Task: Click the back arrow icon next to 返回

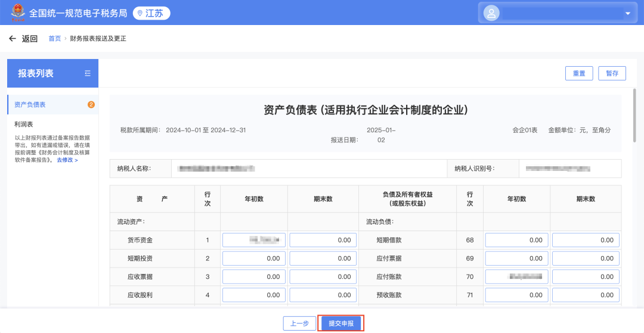Action: click(13, 39)
